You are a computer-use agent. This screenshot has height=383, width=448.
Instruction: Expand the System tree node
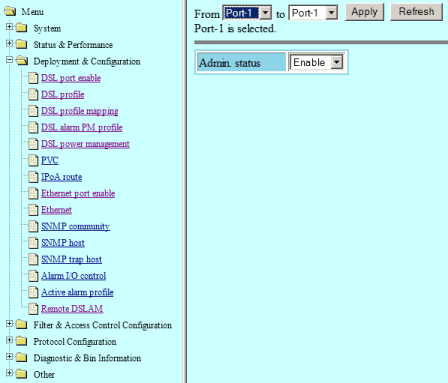(x=9, y=27)
